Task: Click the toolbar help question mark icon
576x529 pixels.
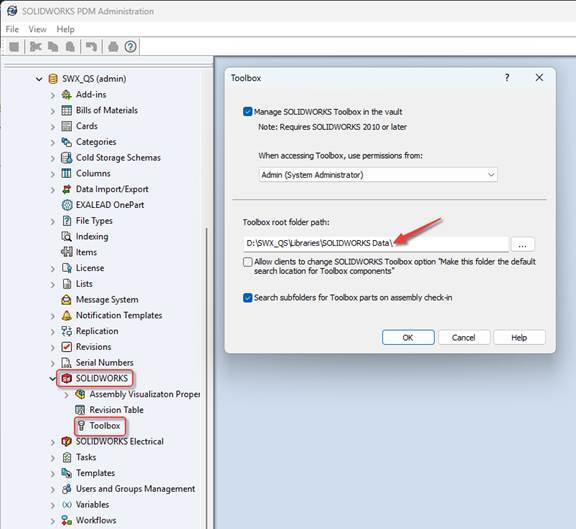Action: tap(130, 47)
